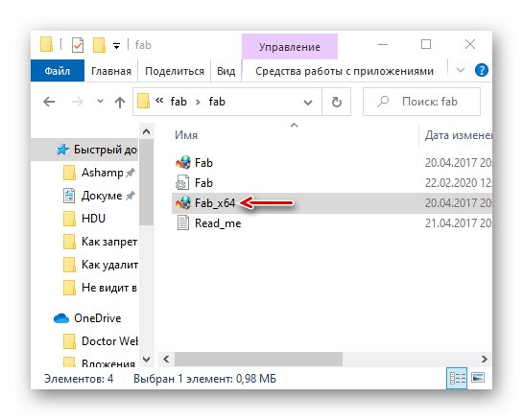Click the horizontal scrollbar right arrow
The image size is (523, 420).
[485, 359]
